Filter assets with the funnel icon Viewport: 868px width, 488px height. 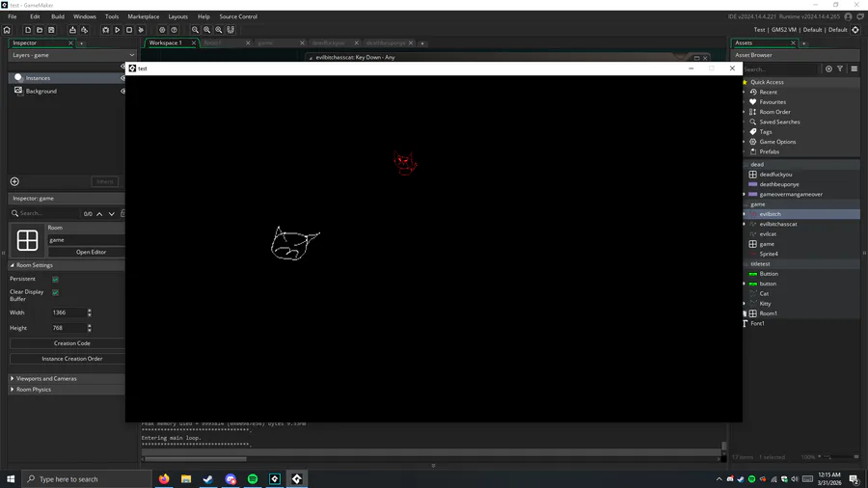[x=840, y=68]
